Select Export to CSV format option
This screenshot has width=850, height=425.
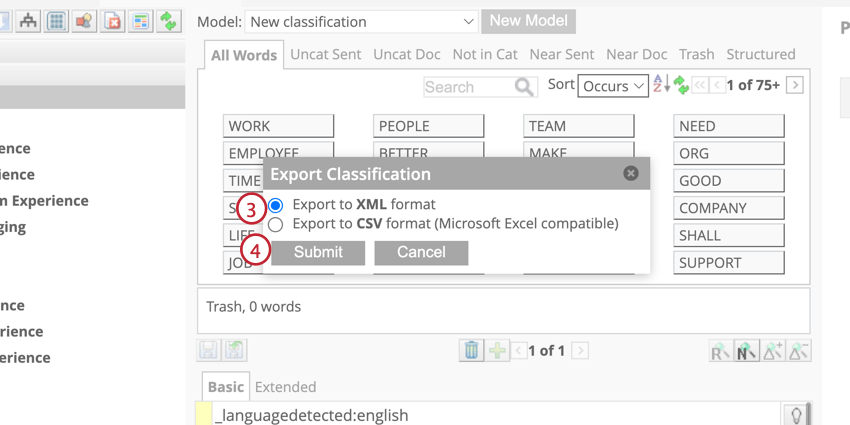pyautogui.click(x=275, y=224)
